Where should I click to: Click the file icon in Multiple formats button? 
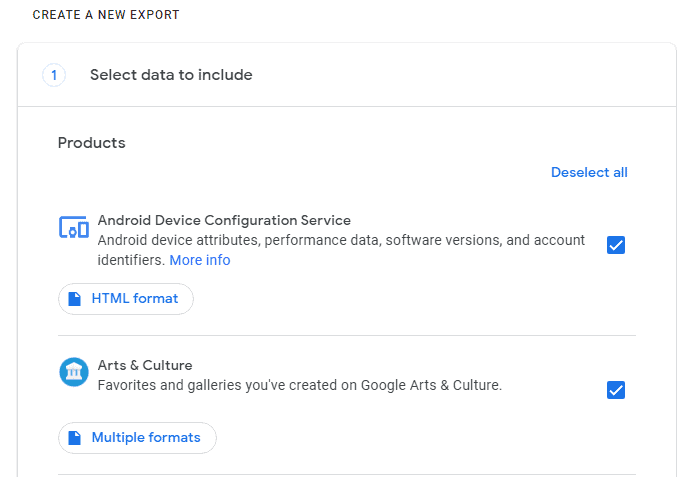pyautogui.click(x=75, y=438)
